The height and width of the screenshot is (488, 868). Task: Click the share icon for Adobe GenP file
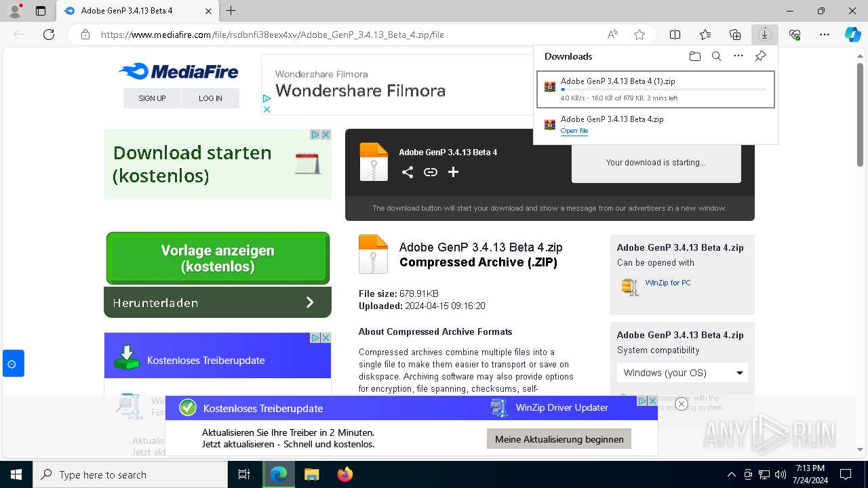point(408,172)
